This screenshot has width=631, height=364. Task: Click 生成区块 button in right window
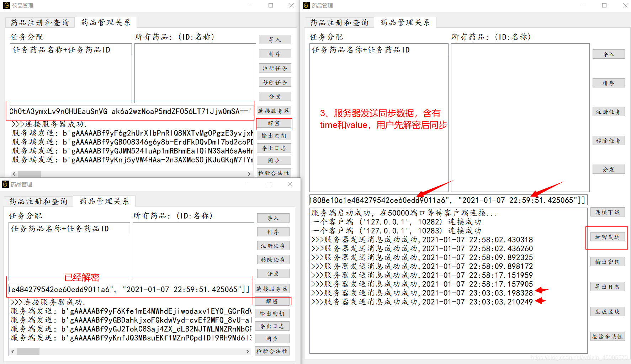click(608, 311)
